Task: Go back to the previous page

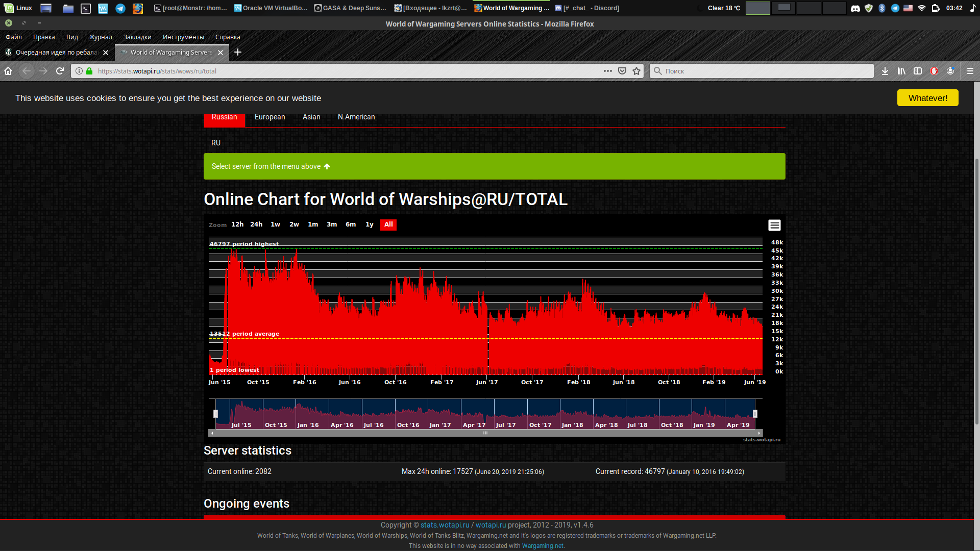Action: point(27,71)
